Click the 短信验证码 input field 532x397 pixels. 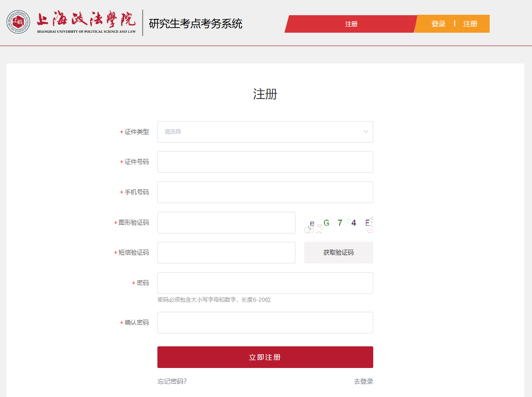226,253
